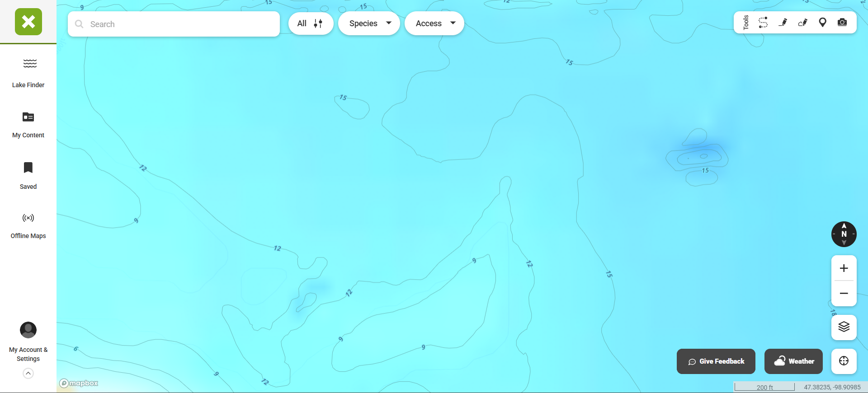Screen dimensions: 868x393
Task: Open the Saved bookmarks section
Action: pyautogui.click(x=28, y=176)
